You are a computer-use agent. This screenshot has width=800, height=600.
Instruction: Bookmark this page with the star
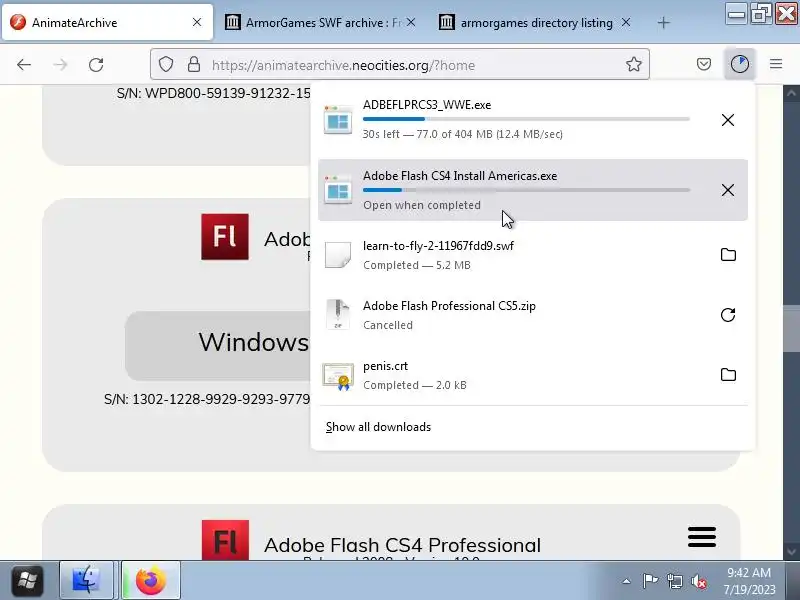tap(634, 64)
